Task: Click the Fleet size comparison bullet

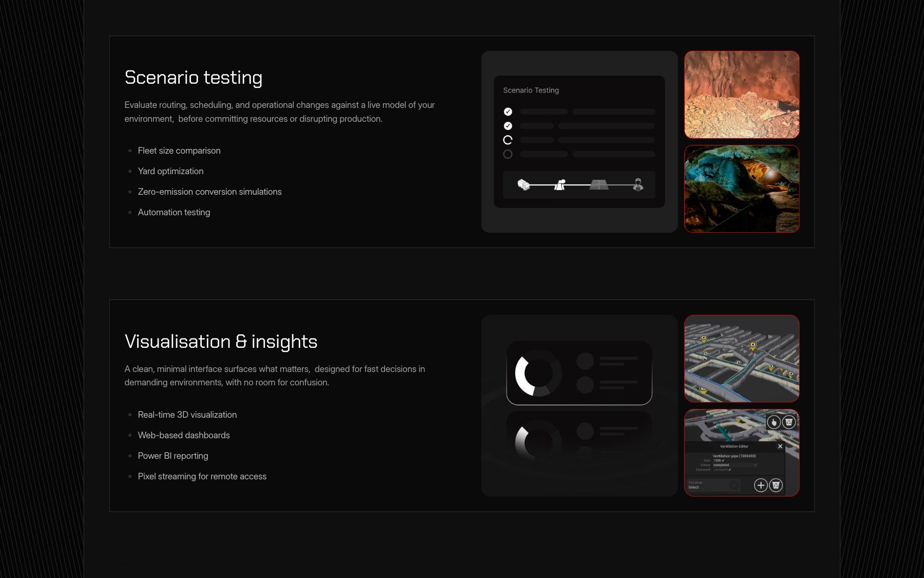Action: tap(179, 151)
